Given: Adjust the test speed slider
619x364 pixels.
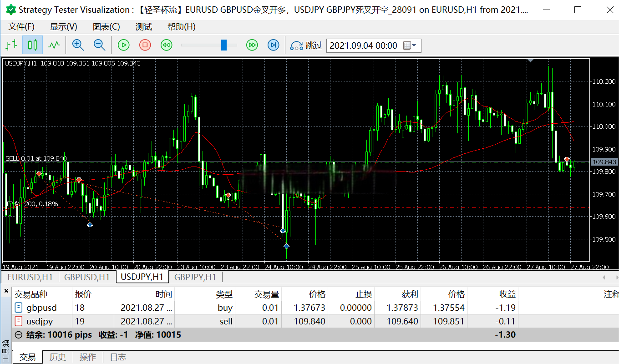Looking at the screenshot, I should [x=223, y=45].
